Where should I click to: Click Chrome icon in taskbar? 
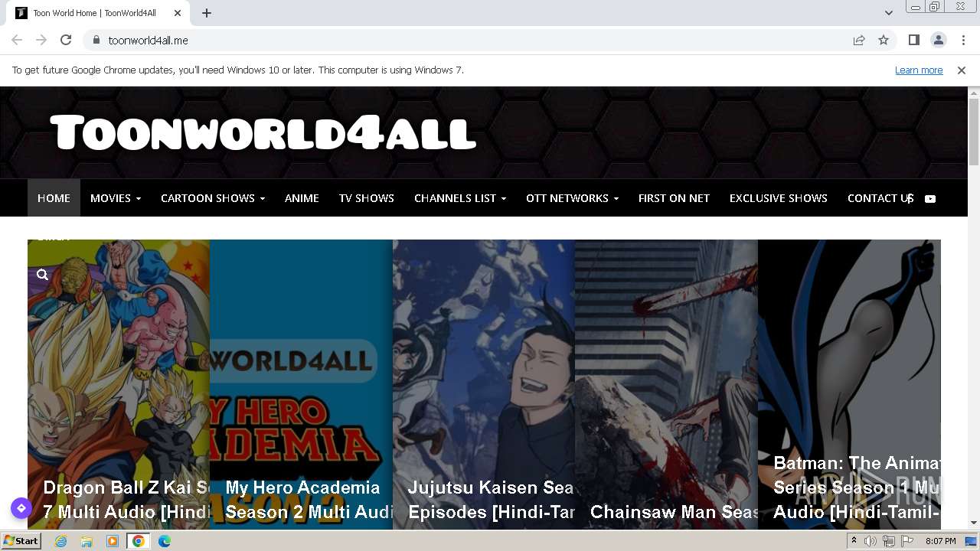(x=138, y=541)
